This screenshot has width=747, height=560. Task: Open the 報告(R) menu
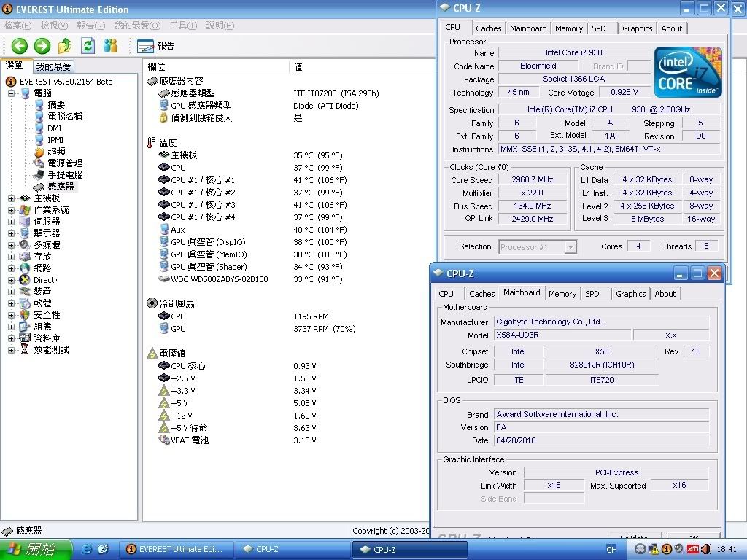[91, 26]
